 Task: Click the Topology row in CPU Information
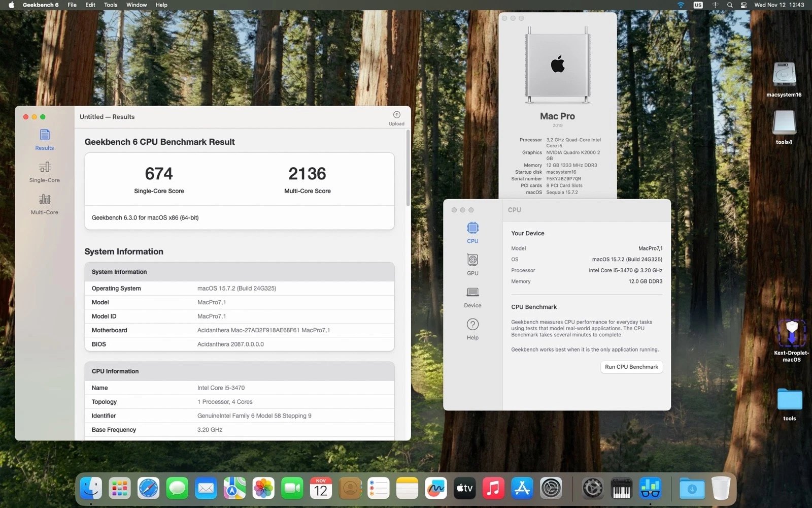click(x=240, y=402)
